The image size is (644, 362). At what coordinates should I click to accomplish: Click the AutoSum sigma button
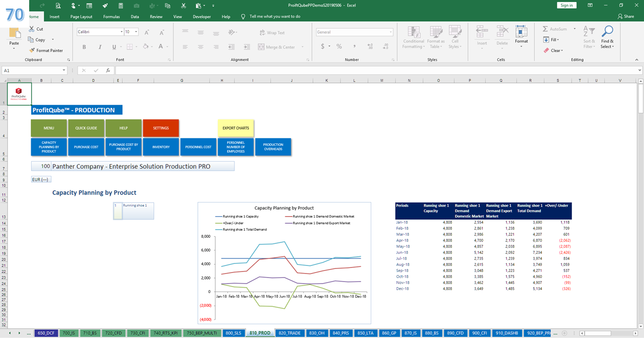click(554, 29)
